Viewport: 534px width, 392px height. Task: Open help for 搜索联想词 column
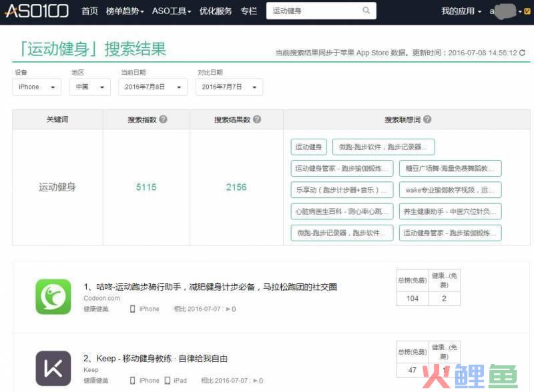tap(427, 119)
